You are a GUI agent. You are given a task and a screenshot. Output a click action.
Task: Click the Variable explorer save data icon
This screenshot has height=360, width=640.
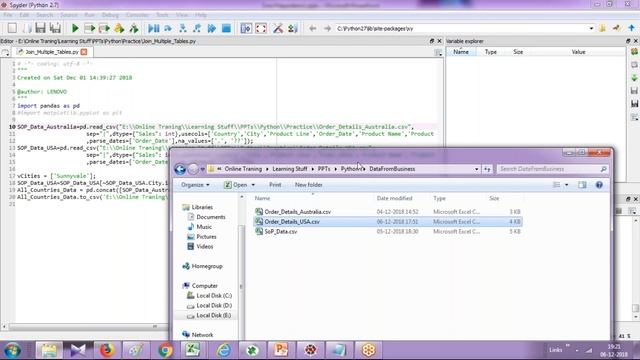tap(634, 90)
